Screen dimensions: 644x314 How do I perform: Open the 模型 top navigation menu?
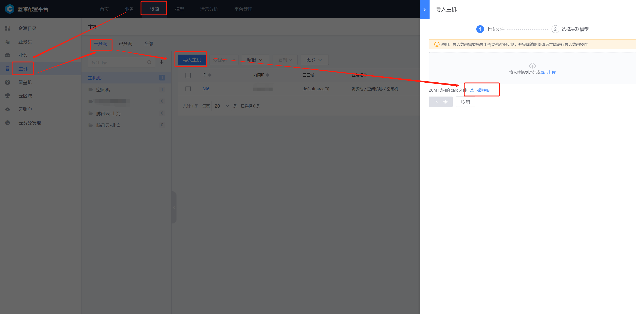(x=179, y=9)
